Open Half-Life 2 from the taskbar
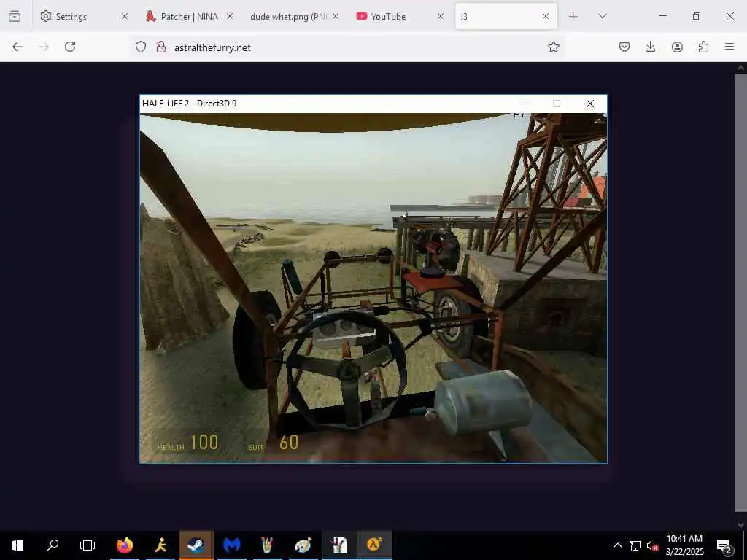This screenshot has height=560, width=747. pyautogui.click(x=375, y=545)
